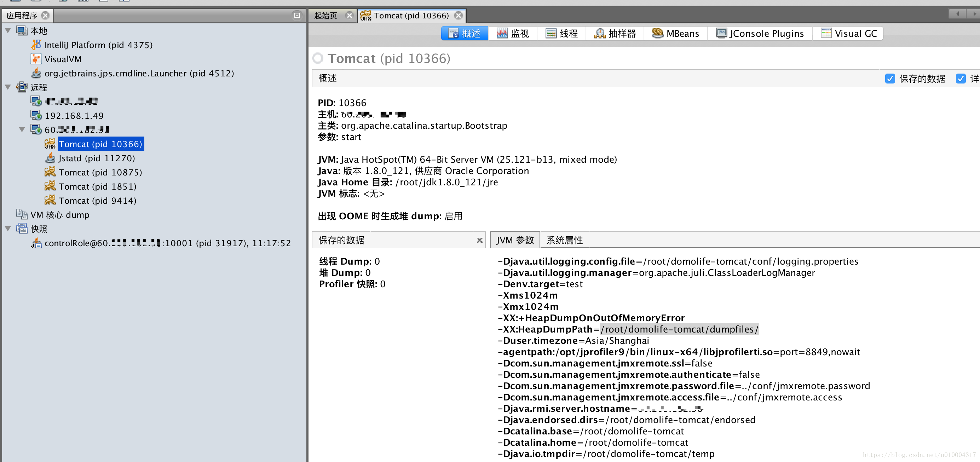Close the Tomcat (pid 10366) tab
The height and width of the screenshot is (462, 980).
(459, 16)
